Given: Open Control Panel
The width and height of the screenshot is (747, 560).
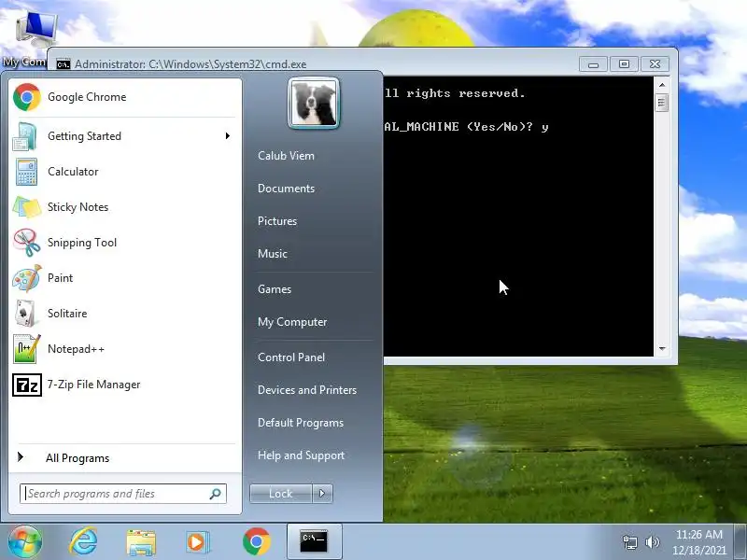Looking at the screenshot, I should tap(291, 357).
